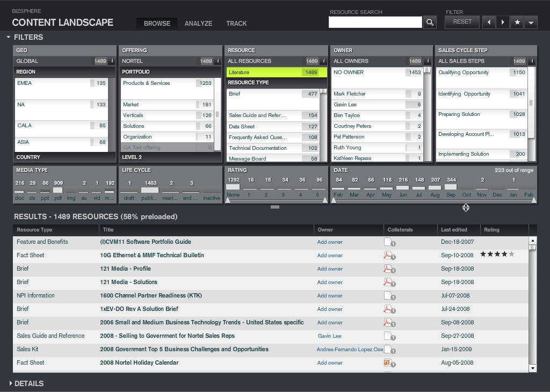Click the info icon on the GLOBAL row

(112, 61)
